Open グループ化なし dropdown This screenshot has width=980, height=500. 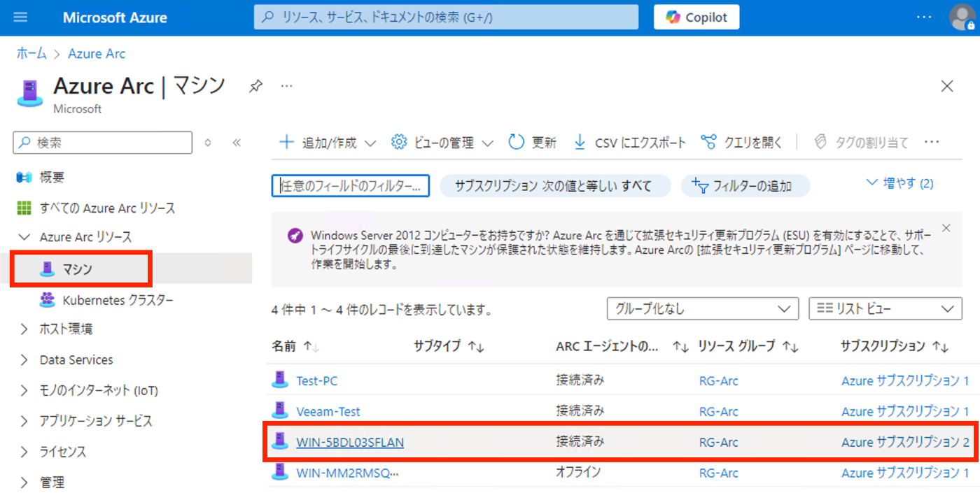pos(702,308)
